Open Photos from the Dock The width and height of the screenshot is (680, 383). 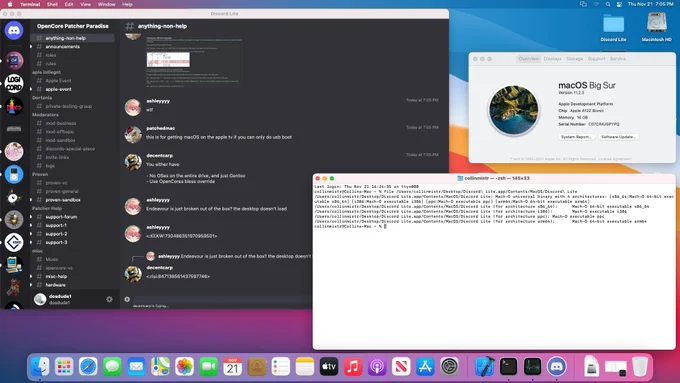point(184,367)
